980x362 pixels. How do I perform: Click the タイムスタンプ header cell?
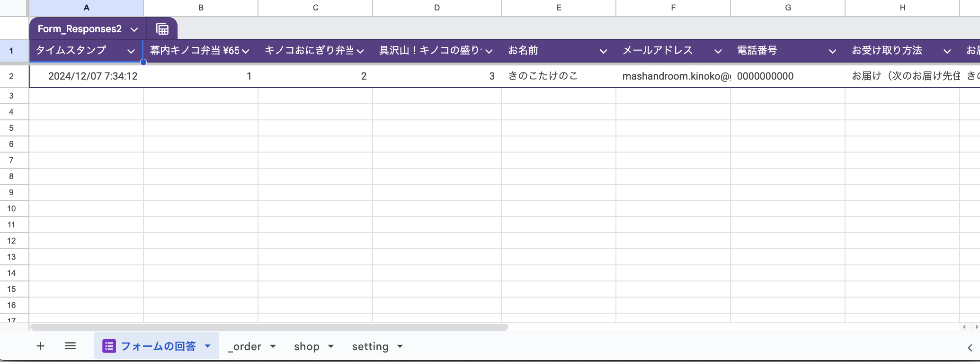[86, 51]
